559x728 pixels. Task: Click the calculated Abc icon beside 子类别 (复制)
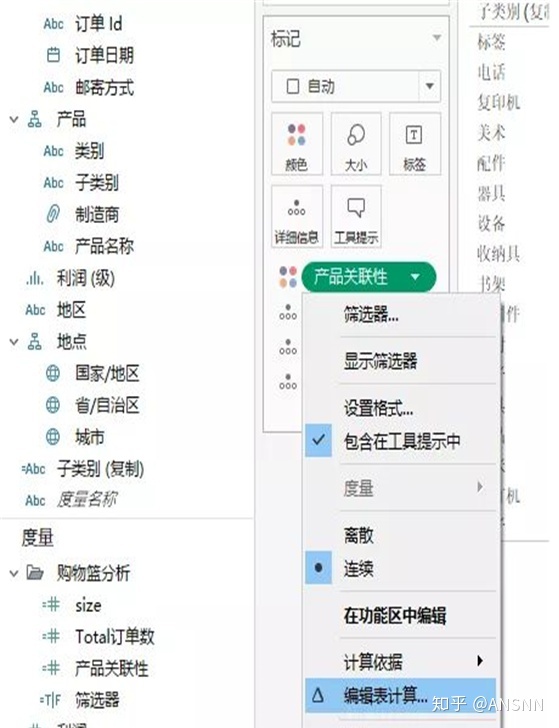tap(33, 468)
